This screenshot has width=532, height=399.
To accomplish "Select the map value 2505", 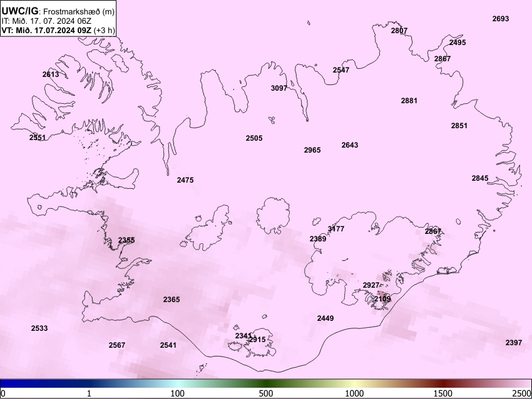I will [254, 138].
